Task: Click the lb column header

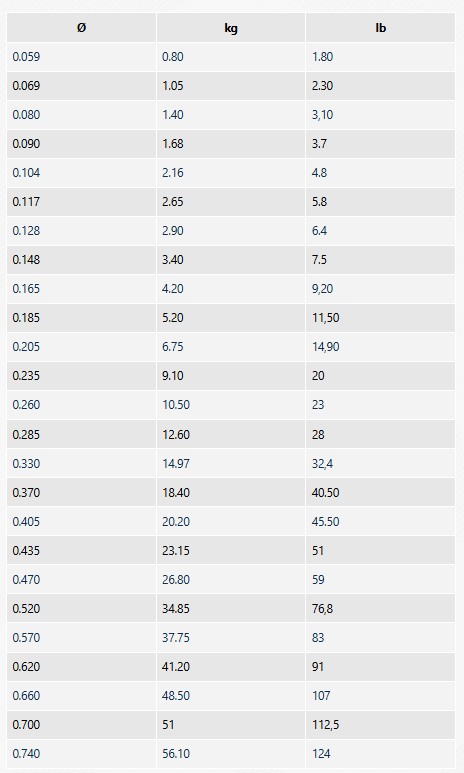Action: coord(380,28)
